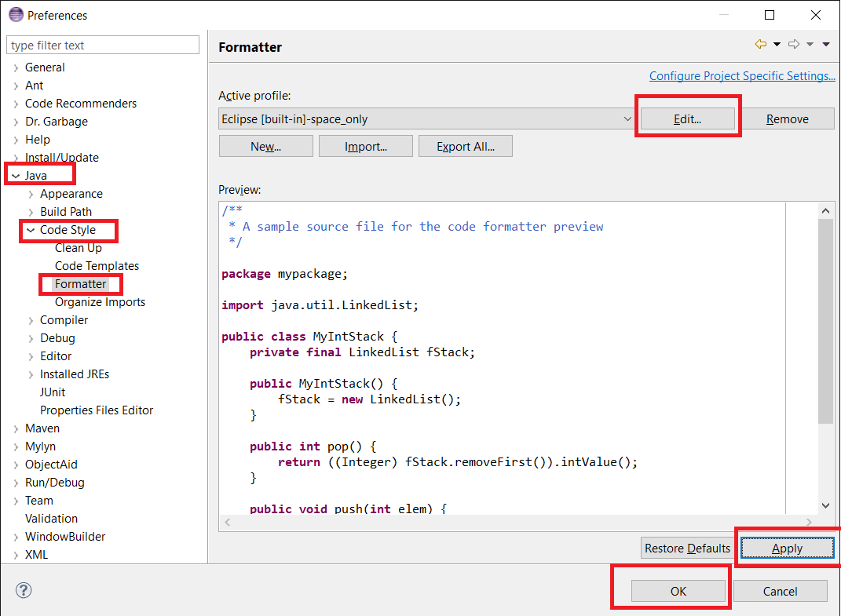Open the view menu triangle icon
The image size is (841, 616).
pos(826,44)
